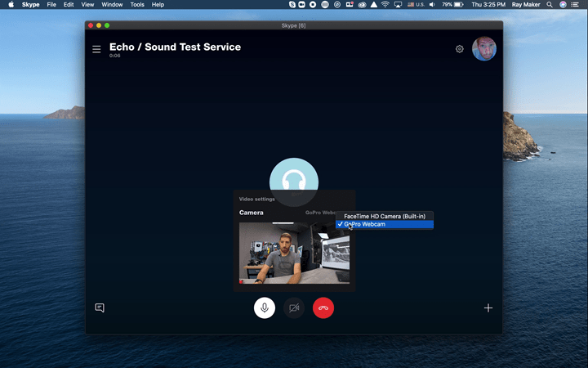Close the Skype window
This screenshot has height=368, width=588.
click(x=91, y=25)
